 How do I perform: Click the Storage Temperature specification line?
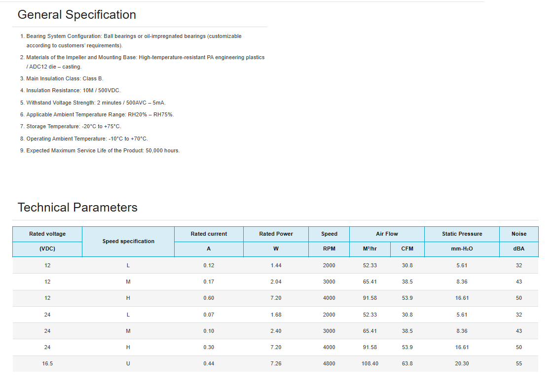74,127
